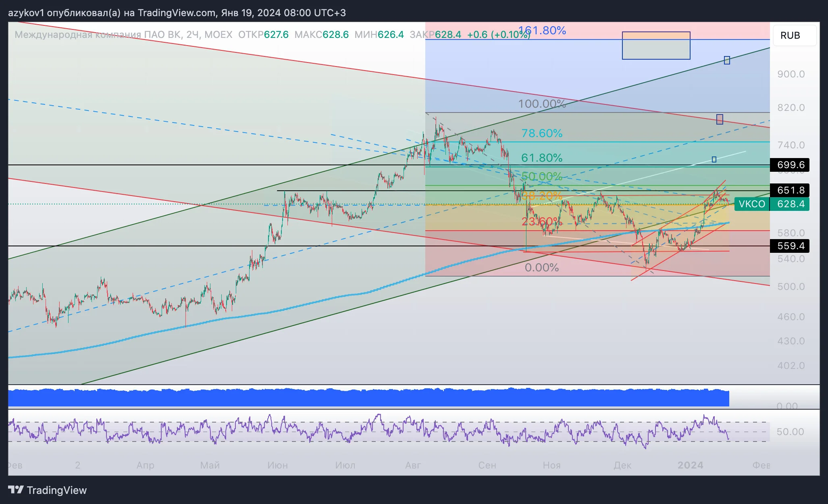Click the 900.0 price axis label
Screen dimensions: 828x504
coord(791,74)
